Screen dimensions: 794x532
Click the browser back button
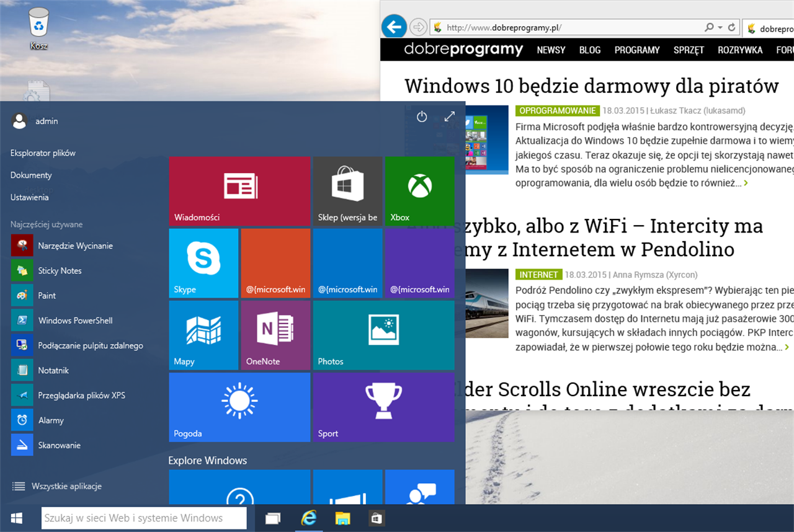point(394,27)
